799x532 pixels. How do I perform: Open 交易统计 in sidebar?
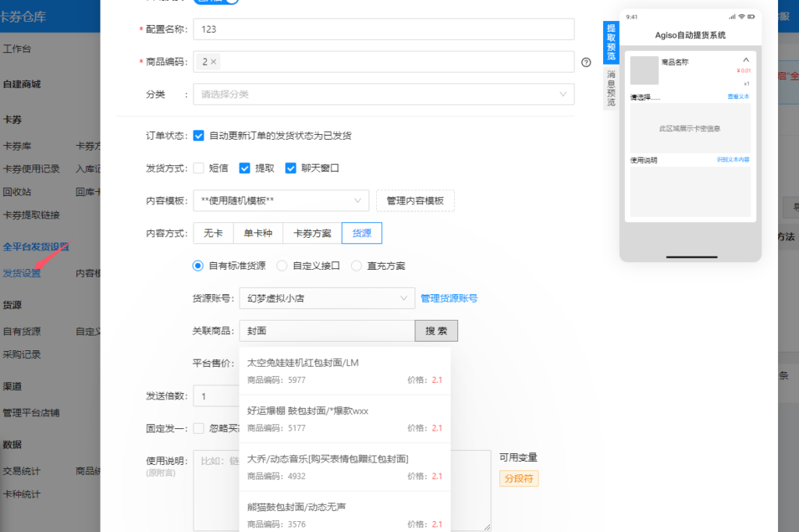coord(21,471)
